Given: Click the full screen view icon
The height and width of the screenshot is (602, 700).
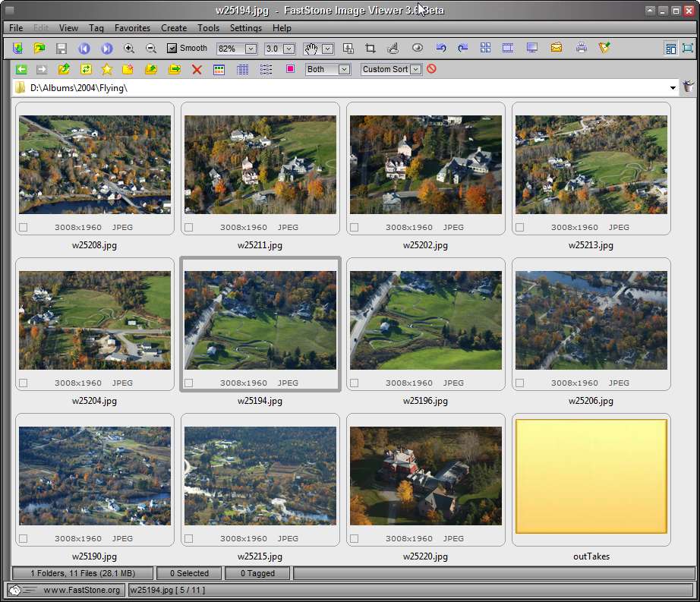Looking at the screenshot, I should click(688, 48).
